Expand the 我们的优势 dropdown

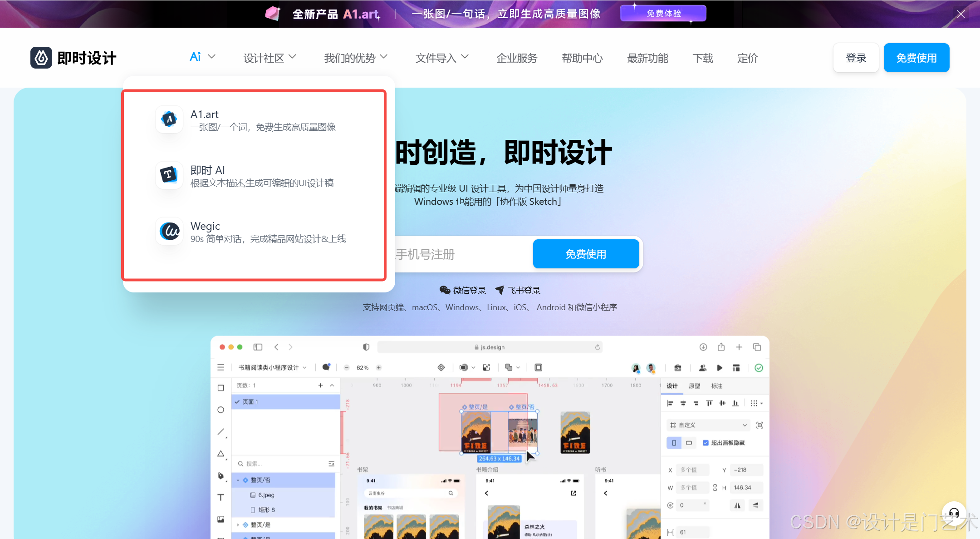coord(355,58)
